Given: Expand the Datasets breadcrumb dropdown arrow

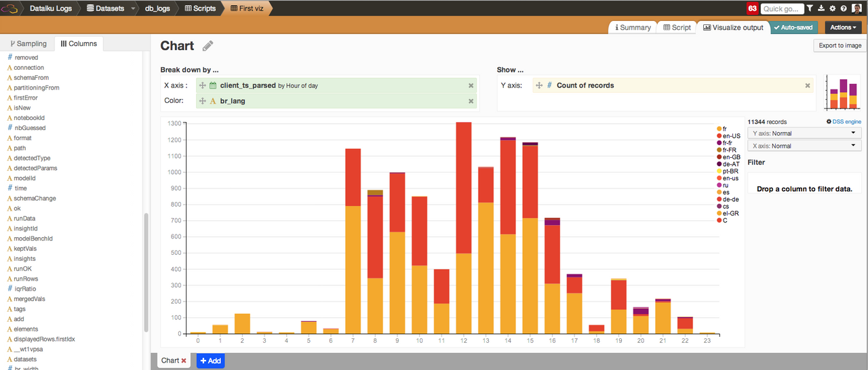Looking at the screenshot, I should 132,9.
